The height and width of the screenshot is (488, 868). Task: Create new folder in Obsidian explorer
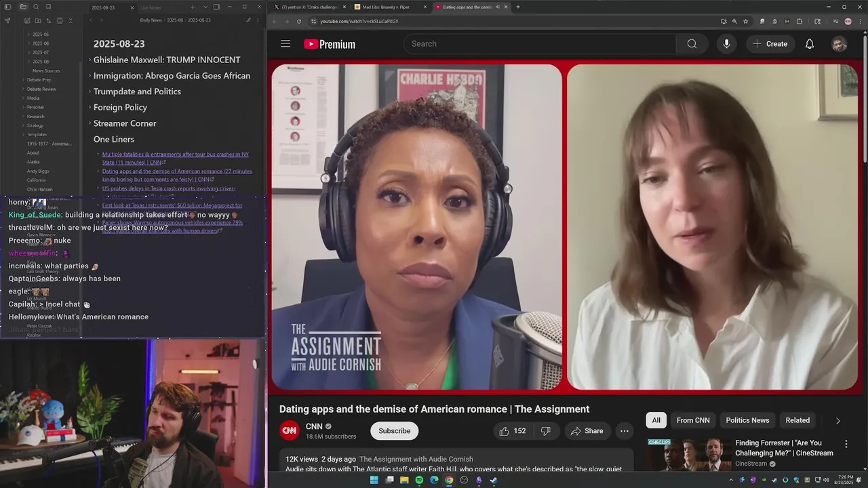pos(38,20)
